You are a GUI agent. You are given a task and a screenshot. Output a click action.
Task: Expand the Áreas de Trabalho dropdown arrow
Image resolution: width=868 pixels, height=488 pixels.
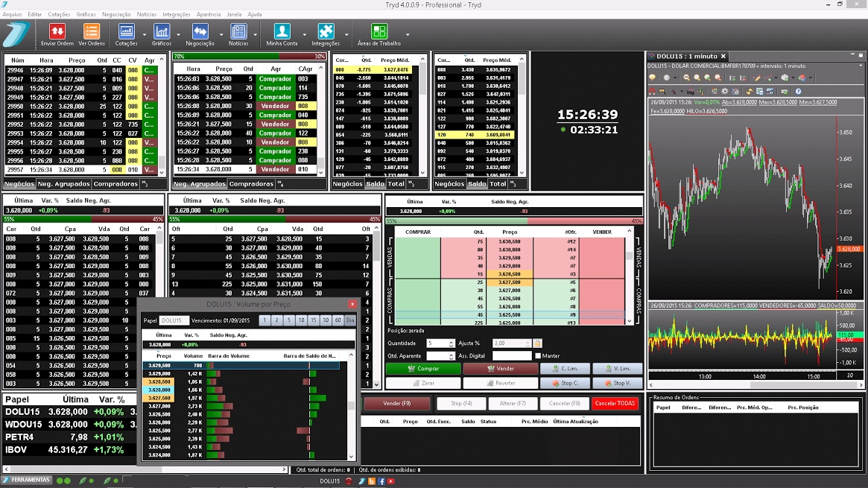[407, 34]
